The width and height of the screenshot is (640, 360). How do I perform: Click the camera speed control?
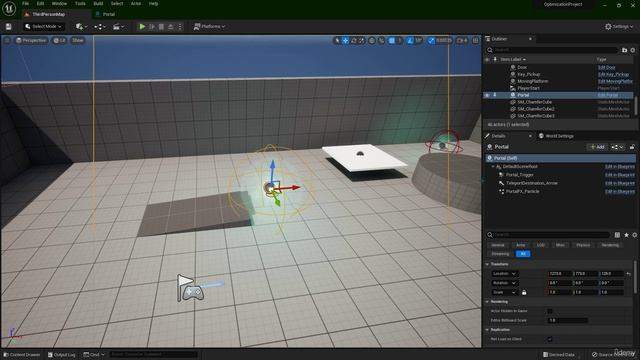(462, 40)
